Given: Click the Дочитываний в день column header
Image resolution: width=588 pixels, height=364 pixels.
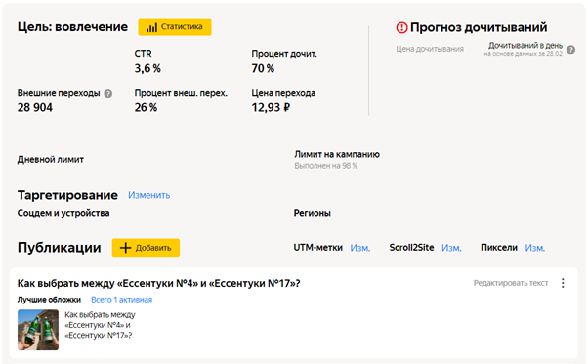Looking at the screenshot, I should [x=525, y=46].
